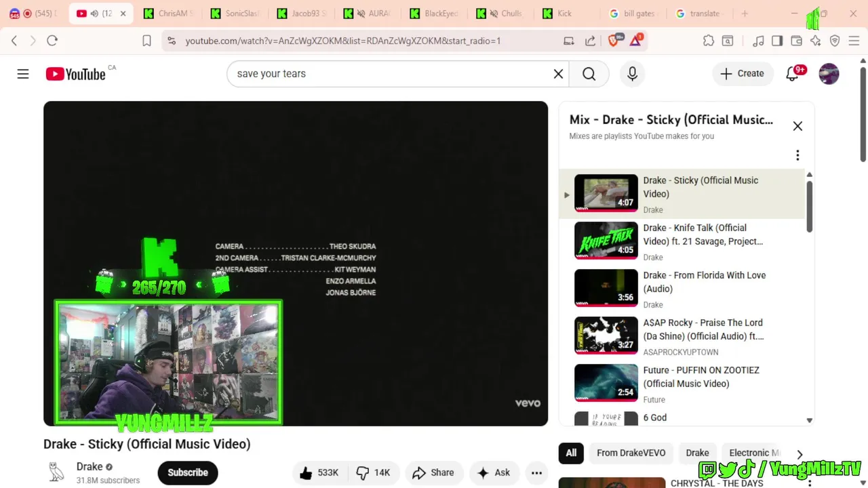Subscribe to Drake's channel
Screen dimensions: 868x488
[x=188, y=473]
